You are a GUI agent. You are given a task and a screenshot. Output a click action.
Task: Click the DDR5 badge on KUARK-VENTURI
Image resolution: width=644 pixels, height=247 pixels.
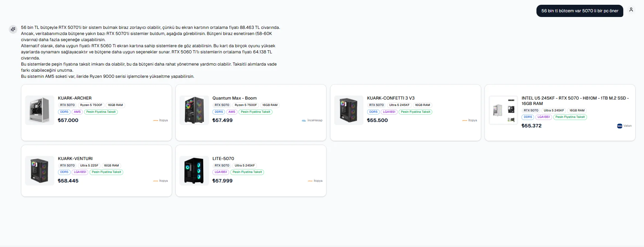point(64,172)
